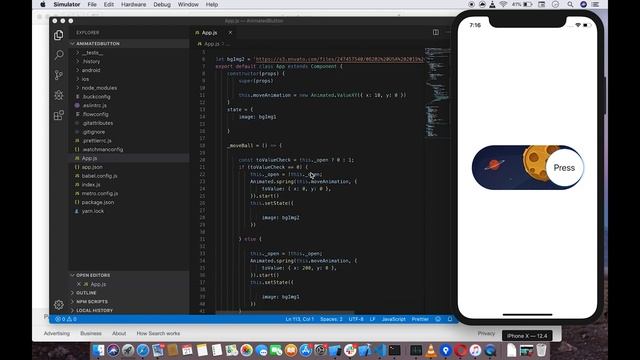The height and width of the screenshot is (360, 640).
Task: Open Launchpad rocket icon in Dock
Action: (128, 350)
